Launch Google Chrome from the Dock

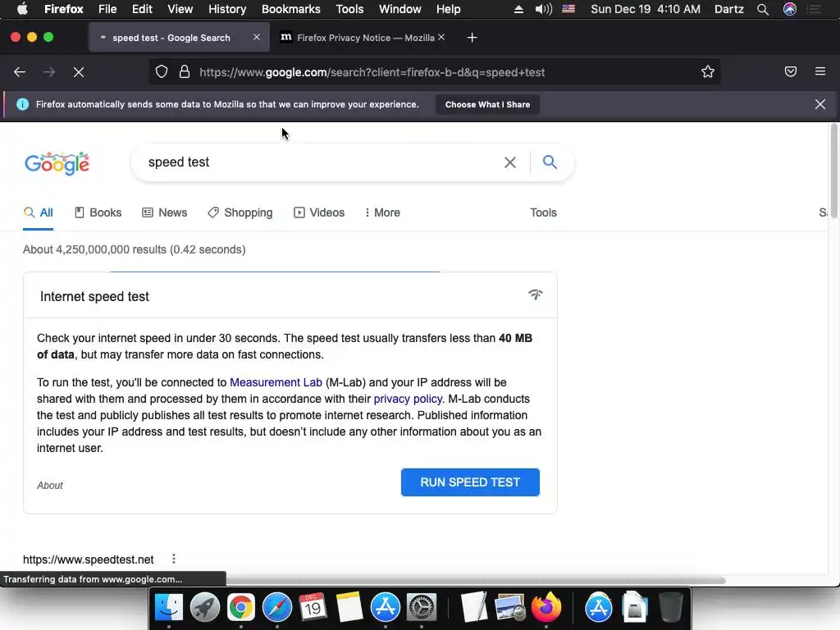241,607
